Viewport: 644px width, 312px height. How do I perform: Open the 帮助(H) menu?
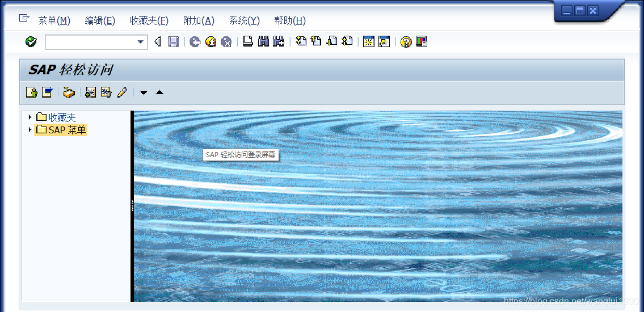290,20
